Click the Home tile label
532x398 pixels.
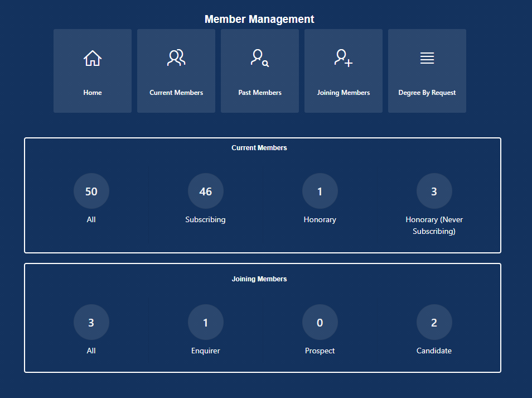(x=93, y=93)
